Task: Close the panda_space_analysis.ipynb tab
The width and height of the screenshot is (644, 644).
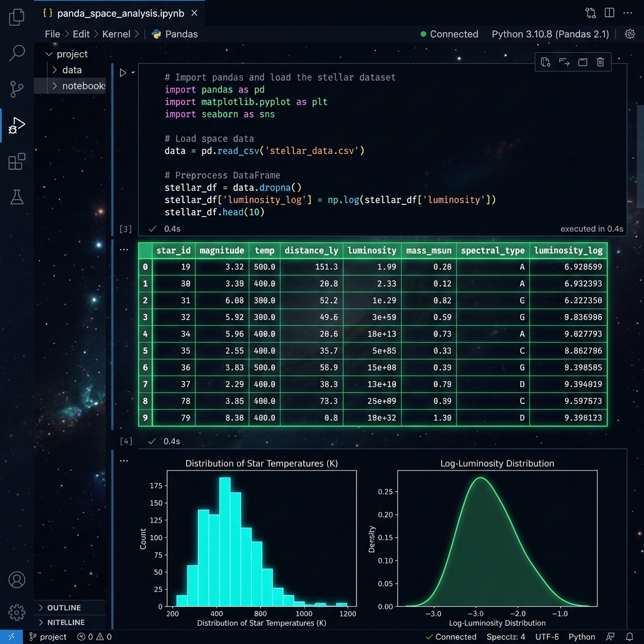Action: click(195, 13)
